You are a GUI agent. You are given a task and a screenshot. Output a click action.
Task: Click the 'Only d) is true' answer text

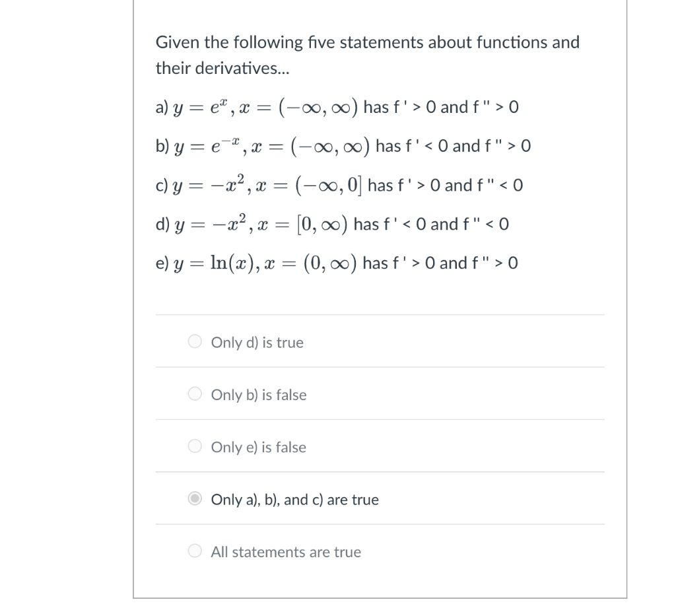click(x=257, y=342)
